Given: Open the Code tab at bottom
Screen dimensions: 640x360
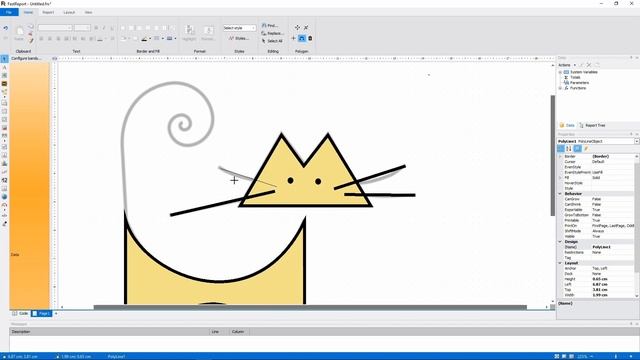Looking at the screenshot, I should 20,313.
